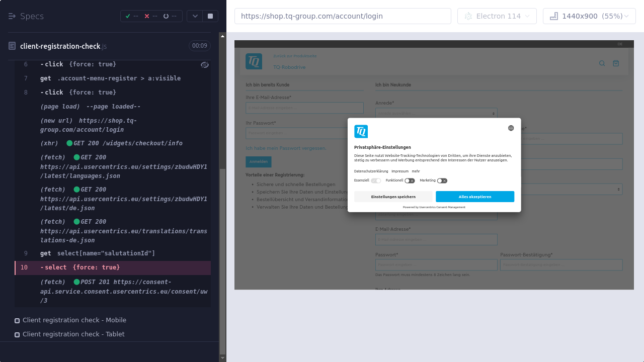Select the Client registration check - Mobile test
The height and width of the screenshot is (362, 644).
tap(74, 320)
